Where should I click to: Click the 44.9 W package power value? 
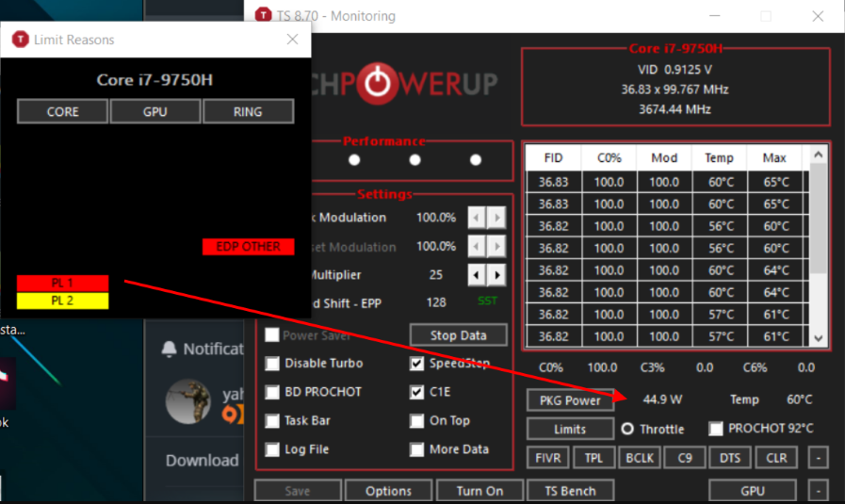pos(662,399)
